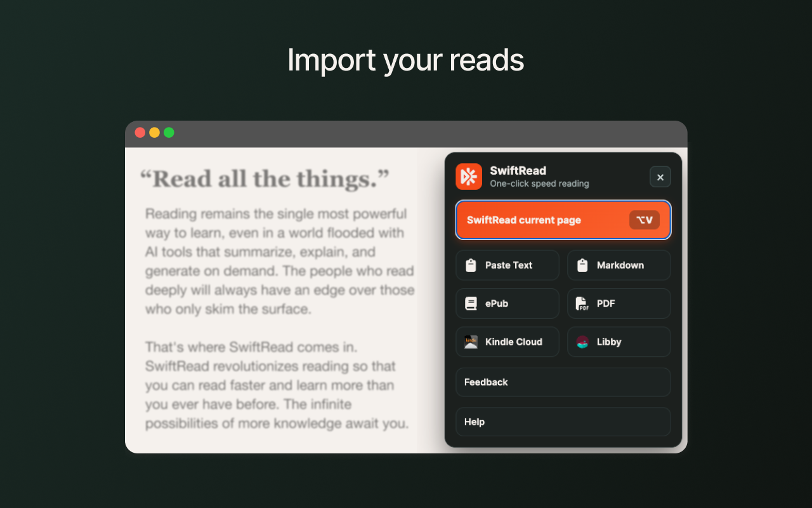The image size is (812, 508).
Task: Click paragraph starting "Reading remains the single"
Action: pos(279,262)
